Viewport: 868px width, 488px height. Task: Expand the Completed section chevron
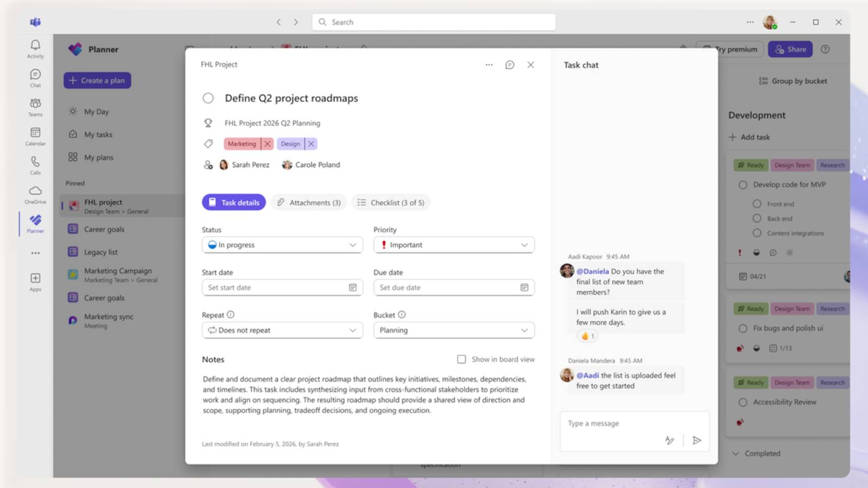click(x=736, y=453)
